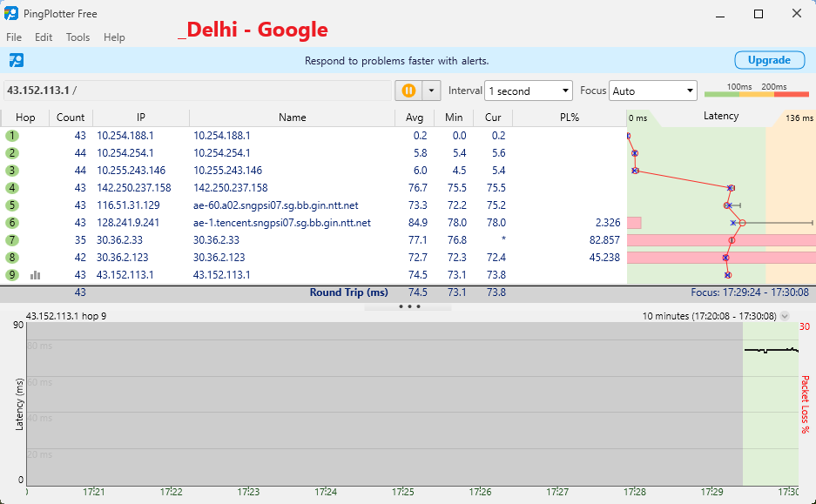Select hop 2 green circle
The height and width of the screenshot is (504, 816).
[x=12, y=153]
